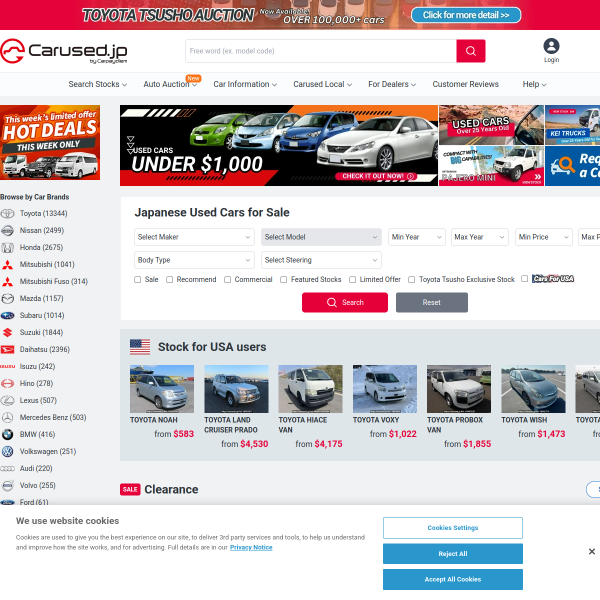This screenshot has width=600, height=600.
Task: Click the Daihatsu brand logo icon
Action: 7,349
